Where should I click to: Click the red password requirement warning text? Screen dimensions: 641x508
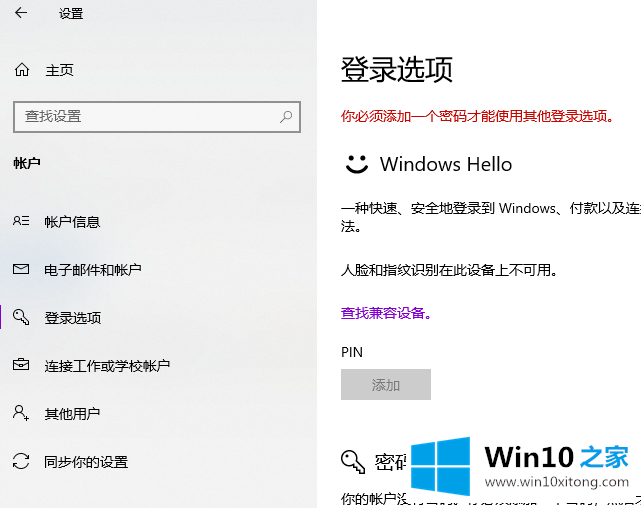[x=477, y=116]
